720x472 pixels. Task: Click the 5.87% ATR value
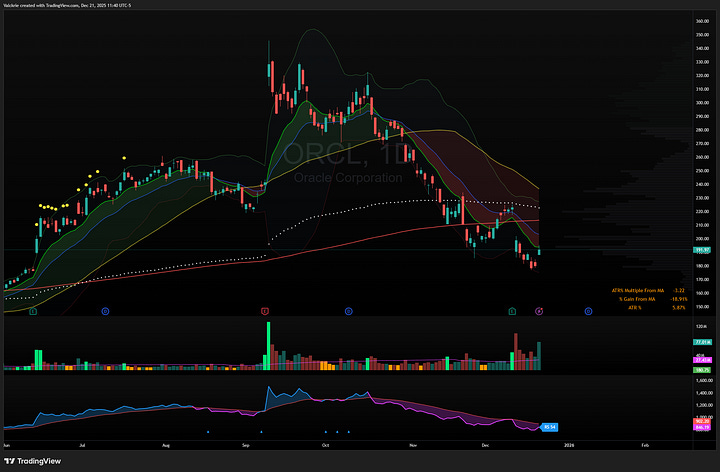pyautogui.click(x=679, y=308)
